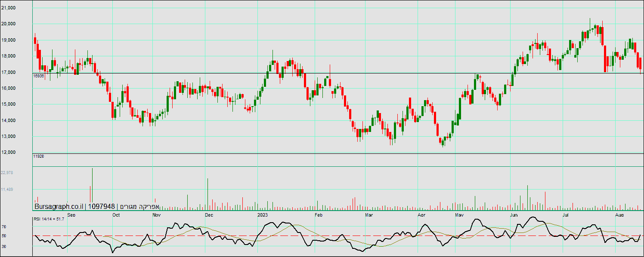Click the Sep month label on the time axis
Image resolution: width=644 pixels, height=257 pixels.
click(x=72, y=214)
